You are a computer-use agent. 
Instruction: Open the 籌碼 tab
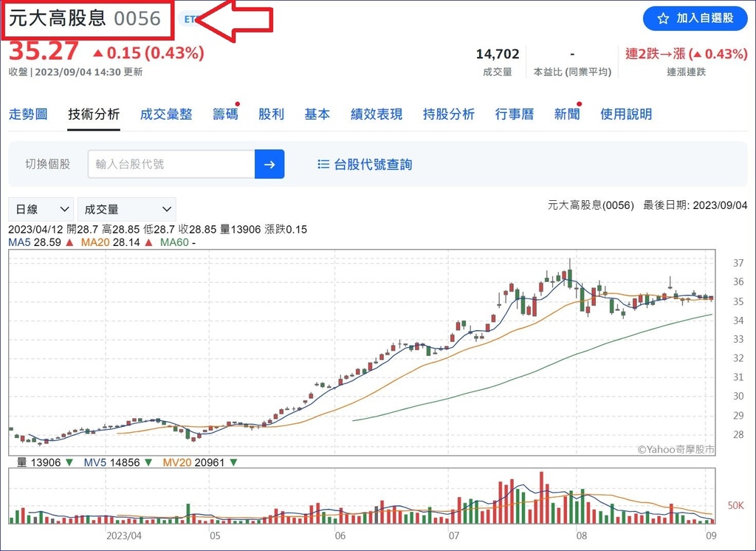click(225, 114)
